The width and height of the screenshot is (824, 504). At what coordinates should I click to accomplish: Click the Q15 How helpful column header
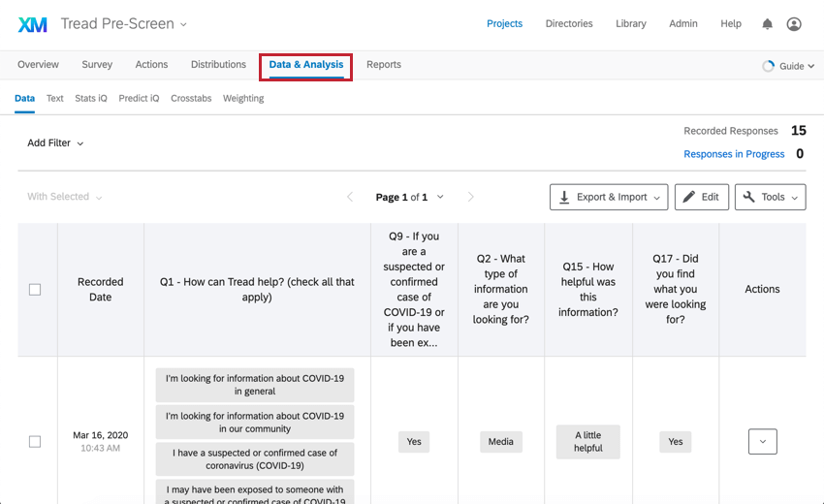588,290
